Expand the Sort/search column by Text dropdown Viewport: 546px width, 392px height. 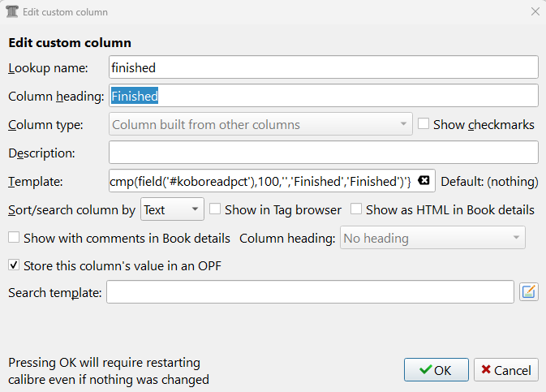(172, 209)
